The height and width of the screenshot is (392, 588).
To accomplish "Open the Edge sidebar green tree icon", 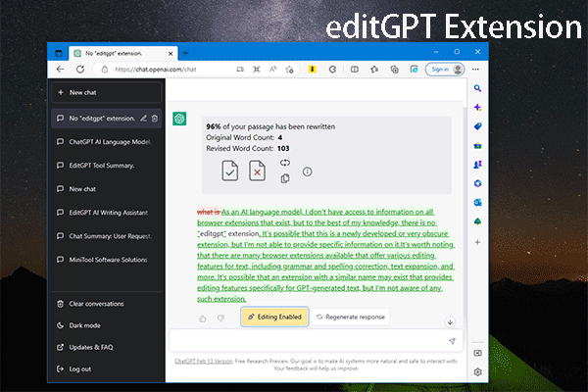I will 477,221.
